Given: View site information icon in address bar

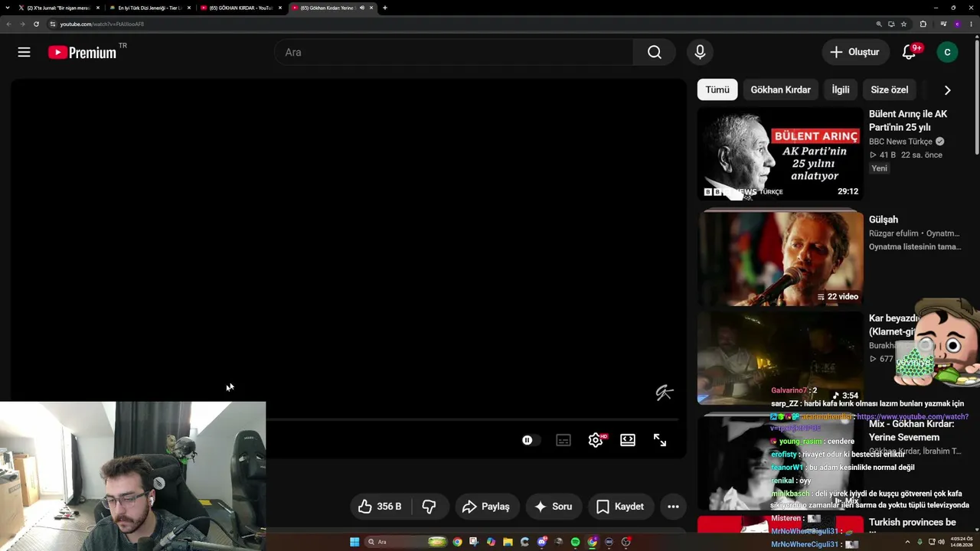Looking at the screenshot, I should point(52,24).
